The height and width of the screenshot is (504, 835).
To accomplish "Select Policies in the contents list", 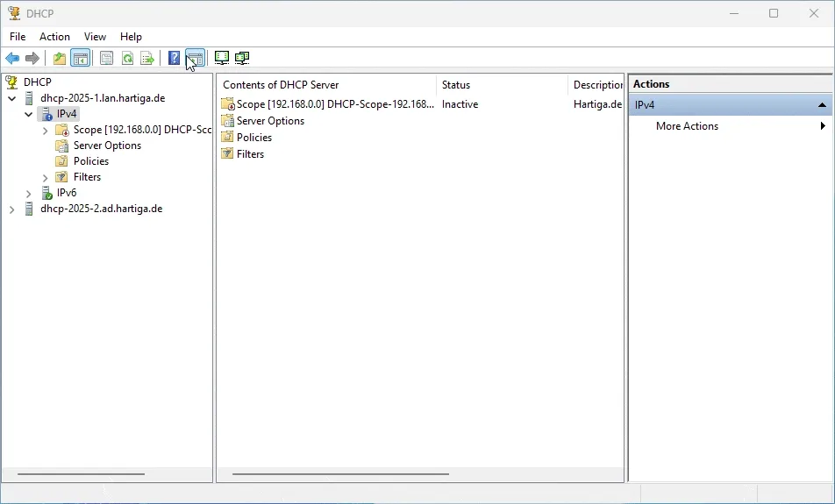I will point(254,138).
